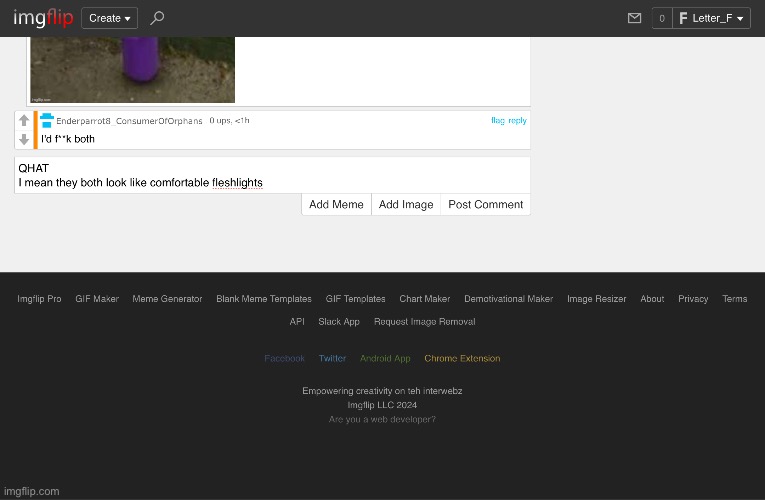Screen dimensions: 765x500
Task: Open GIF Maker footer link
Action: [97, 299]
